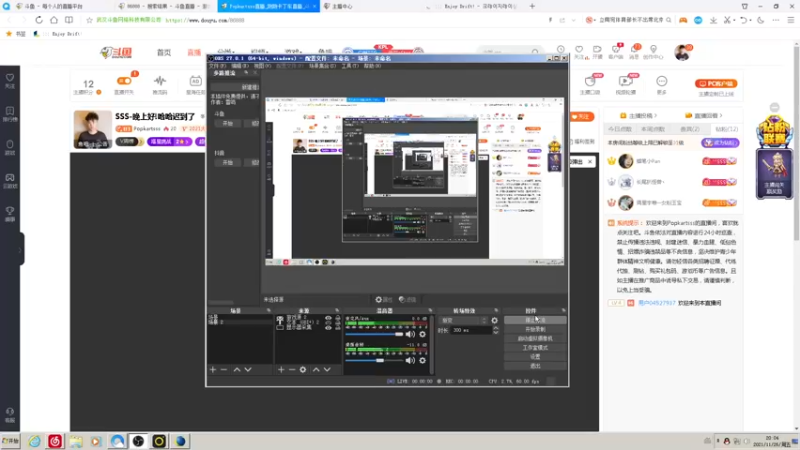The height and width of the screenshot is (450, 800).
Task: Move the selected scene up in OBS
Action: (237, 369)
